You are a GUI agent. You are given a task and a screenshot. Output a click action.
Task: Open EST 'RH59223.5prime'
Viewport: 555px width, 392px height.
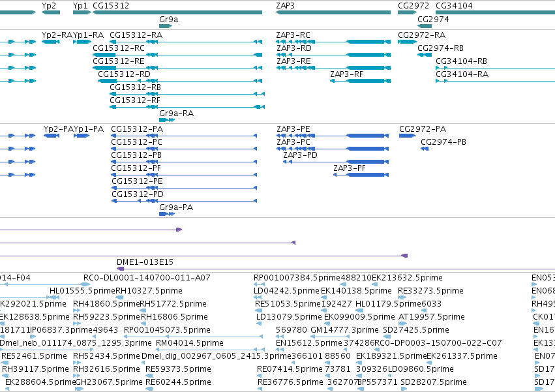(106, 317)
